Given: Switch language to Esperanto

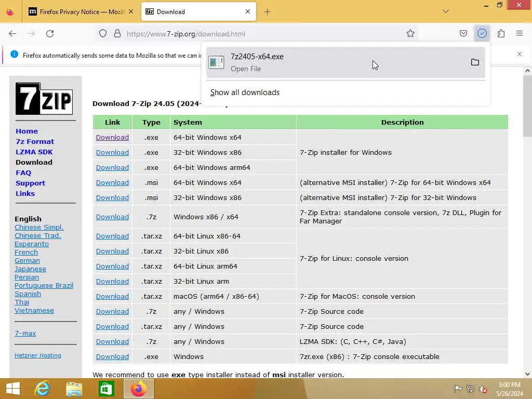Looking at the screenshot, I should pyautogui.click(x=32, y=244).
